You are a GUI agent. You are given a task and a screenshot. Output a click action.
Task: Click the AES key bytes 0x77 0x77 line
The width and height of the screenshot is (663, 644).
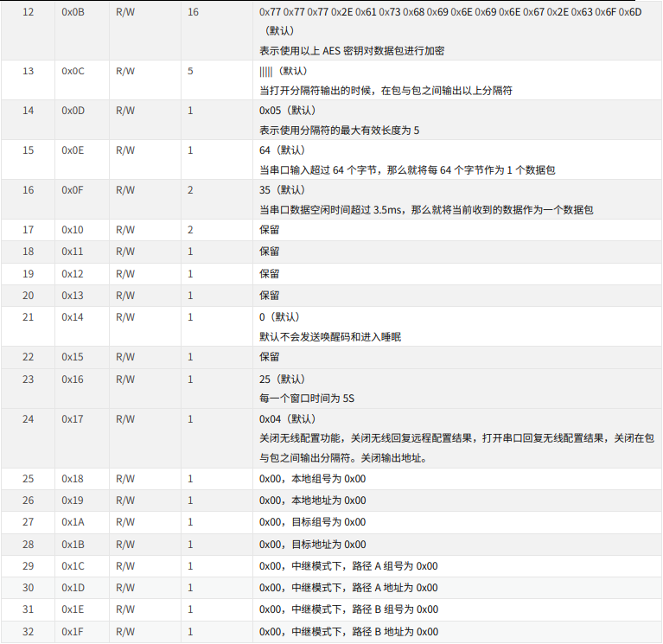(450, 12)
